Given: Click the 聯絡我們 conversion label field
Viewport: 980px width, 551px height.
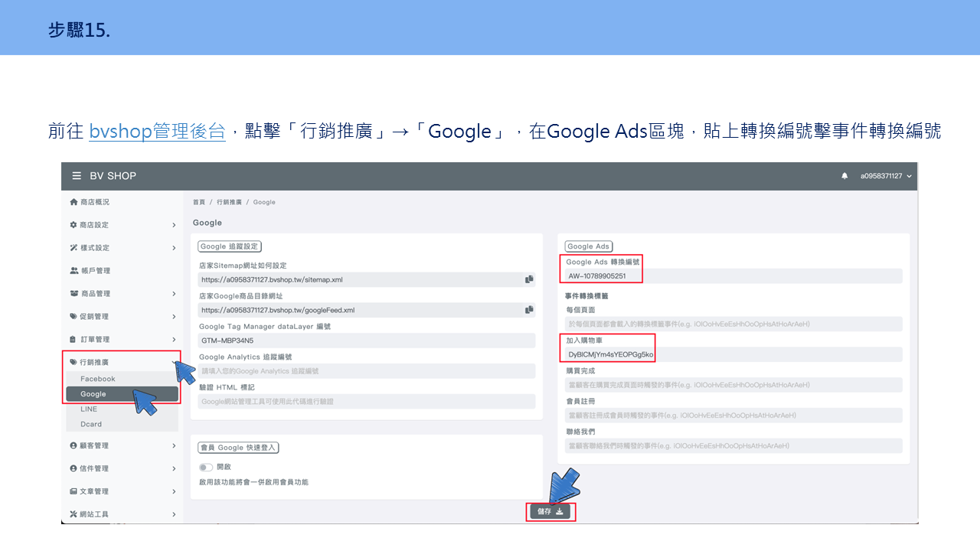Looking at the screenshot, I should [x=733, y=445].
